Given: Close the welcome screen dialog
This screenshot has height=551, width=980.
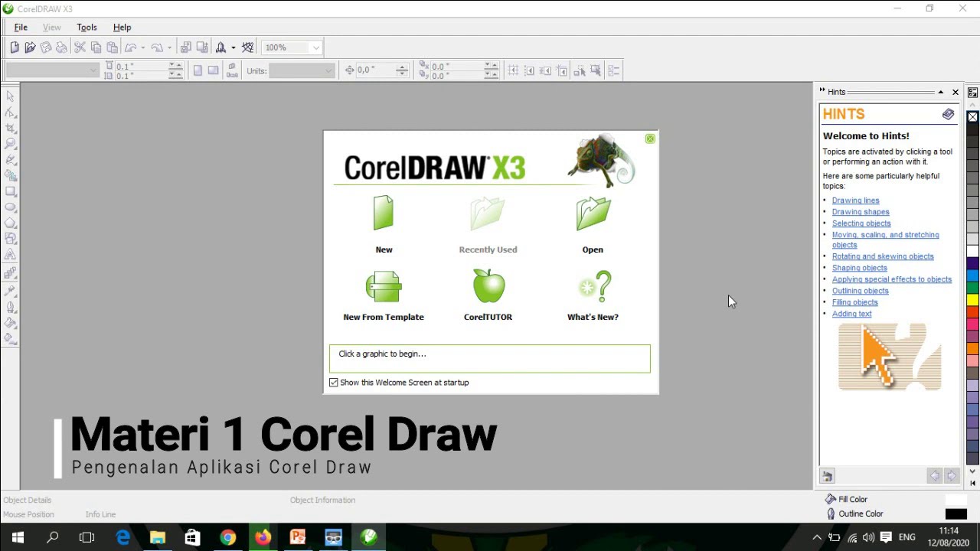Looking at the screenshot, I should point(650,139).
